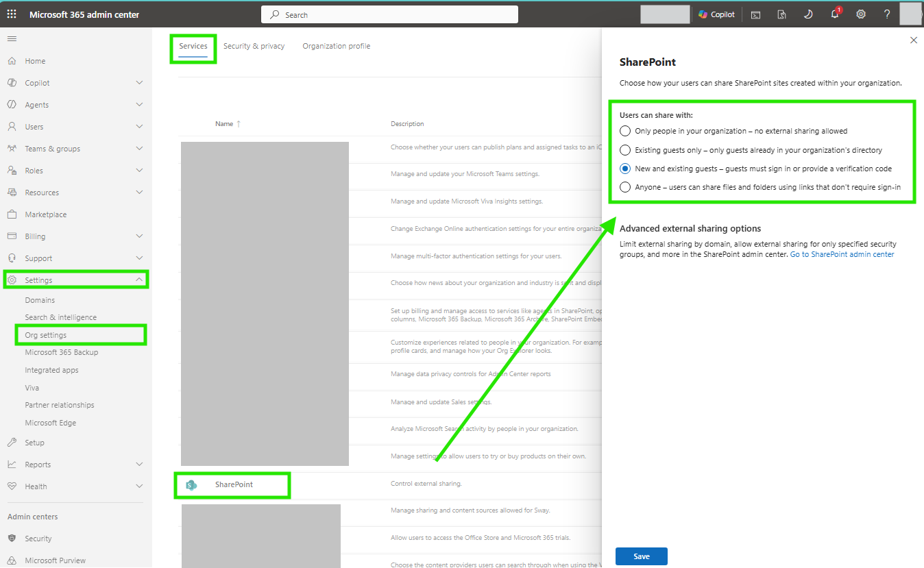
Task: Open Go to SharePoint admin center link
Action: pos(842,254)
